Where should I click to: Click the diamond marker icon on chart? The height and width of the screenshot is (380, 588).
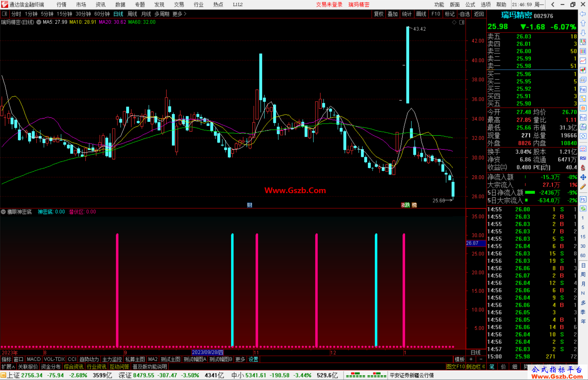pyautogui.click(x=454, y=22)
